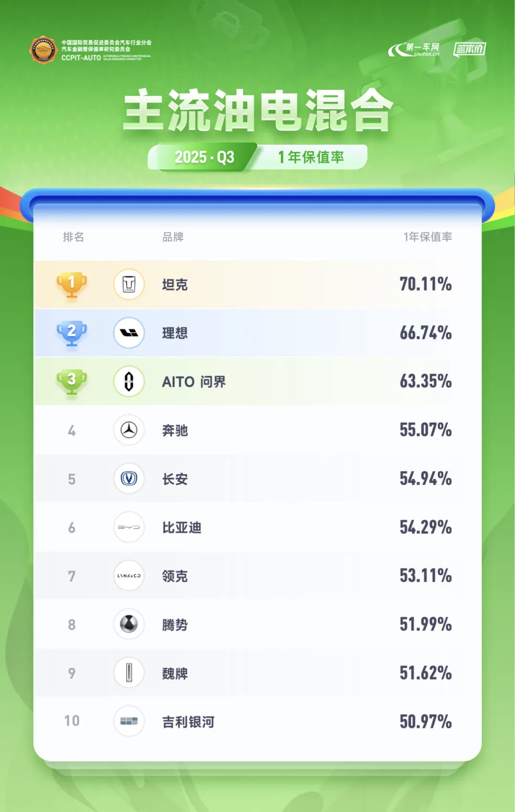Click the AITO 问界 brand logo
The image size is (515, 812).
point(129,382)
